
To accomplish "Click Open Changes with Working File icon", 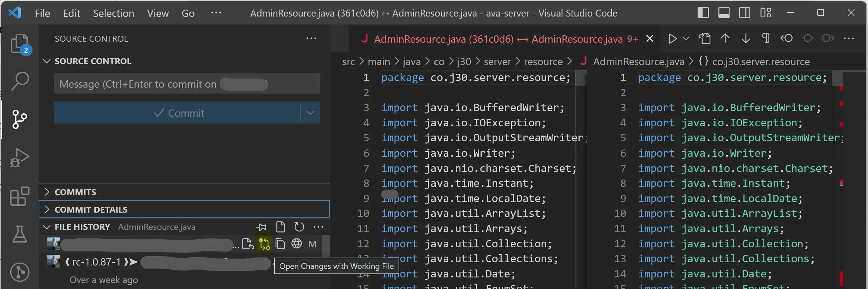I will (264, 244).
